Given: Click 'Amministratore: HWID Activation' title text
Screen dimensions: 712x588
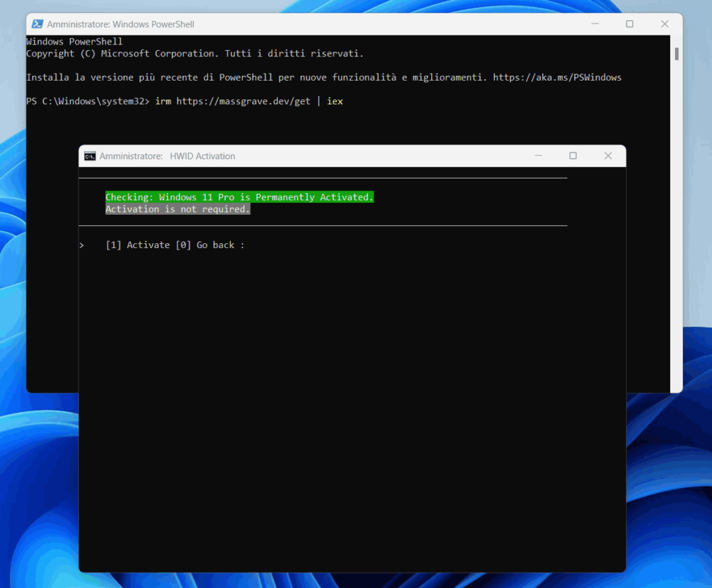Looking at the screenshot, I should tap(167, 156).
